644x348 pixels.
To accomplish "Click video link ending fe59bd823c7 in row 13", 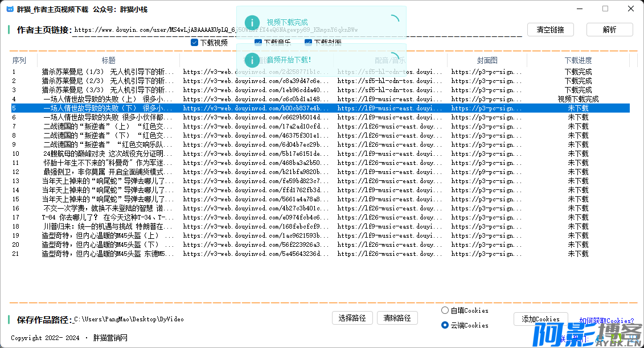I will tap(256, 181).
